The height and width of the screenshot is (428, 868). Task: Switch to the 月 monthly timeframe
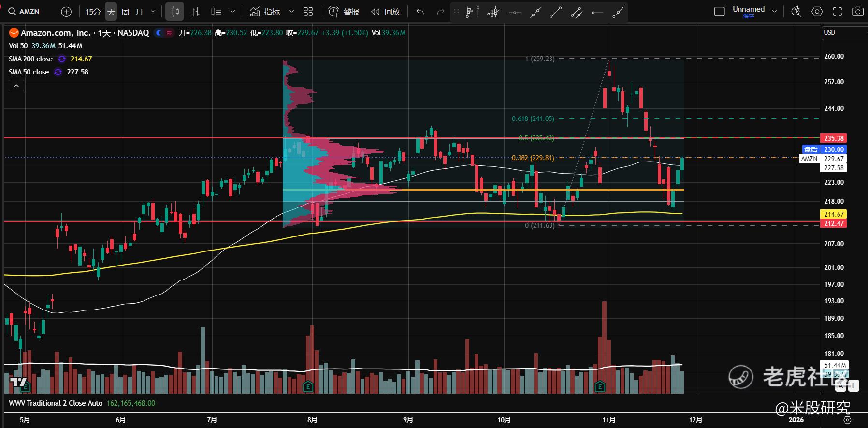139,12
